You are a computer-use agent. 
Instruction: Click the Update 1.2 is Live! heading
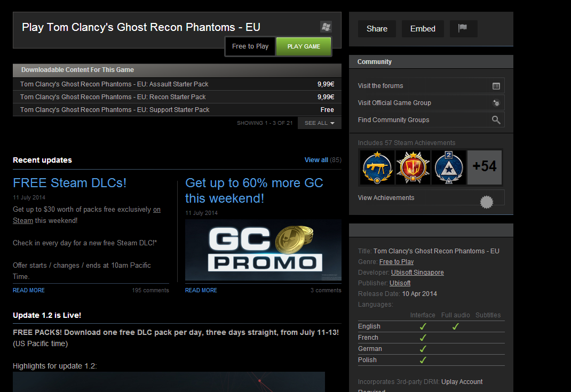point(47,315)
